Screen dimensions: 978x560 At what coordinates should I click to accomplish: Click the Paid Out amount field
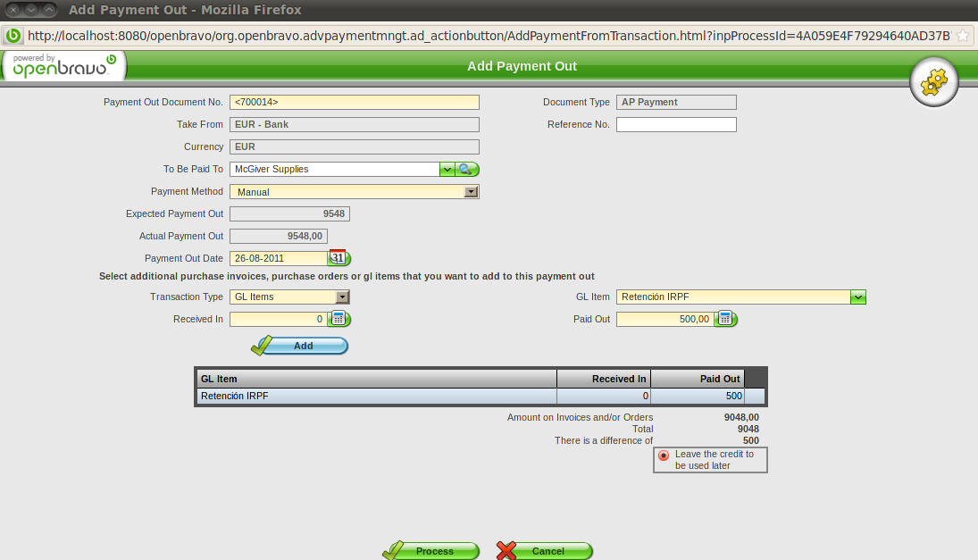[x=665, y=319]
